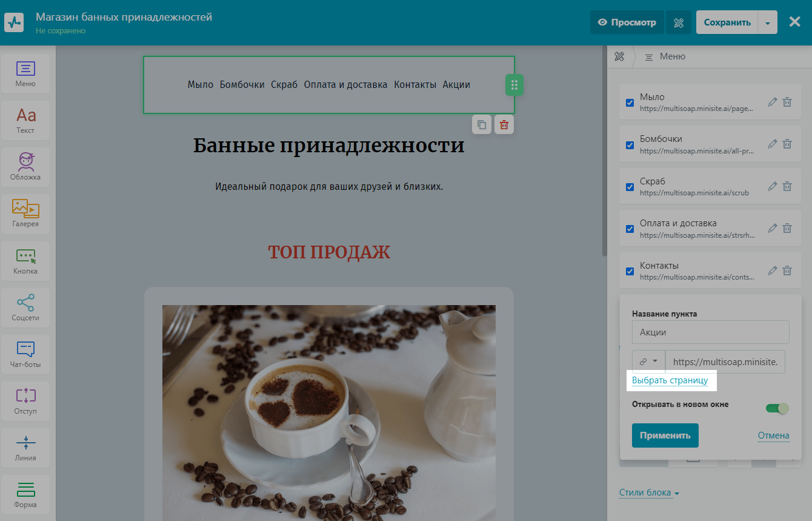812x521 pixels.
Task: Click design icon in panel breadcrumb
Action: tap(619, 56)
